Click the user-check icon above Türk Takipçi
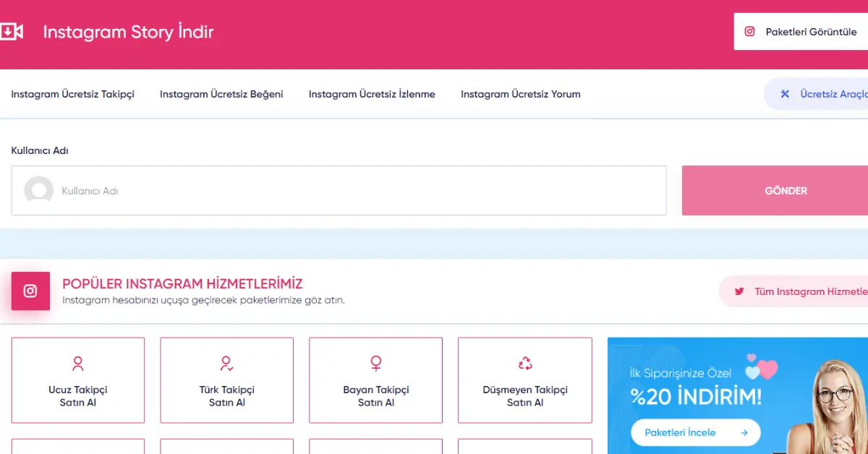Screen dimensions: 868x454 point(226,363)
